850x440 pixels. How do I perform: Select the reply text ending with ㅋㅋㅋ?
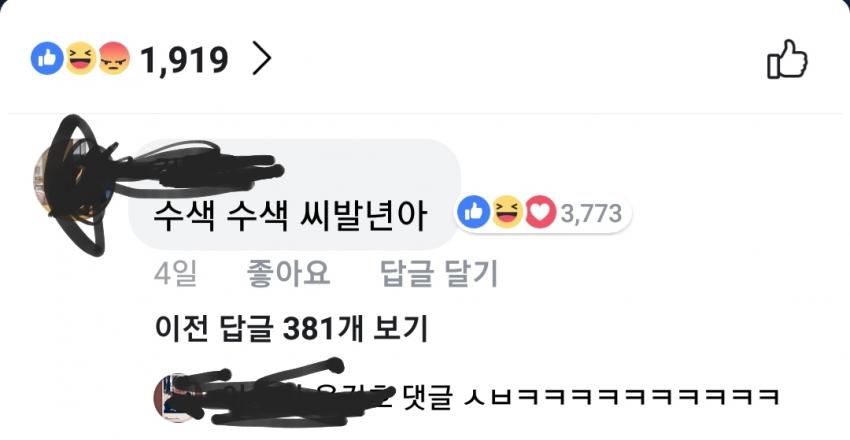590,398
